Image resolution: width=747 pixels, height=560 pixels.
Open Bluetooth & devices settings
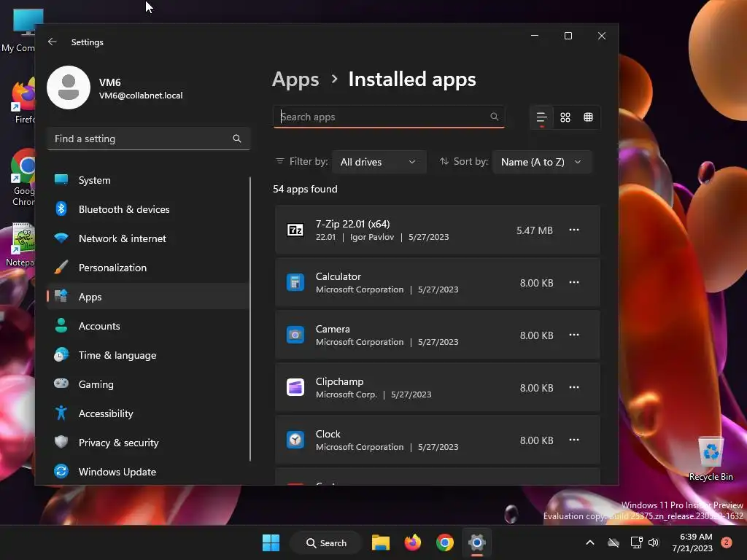click(x=147, y=209)
